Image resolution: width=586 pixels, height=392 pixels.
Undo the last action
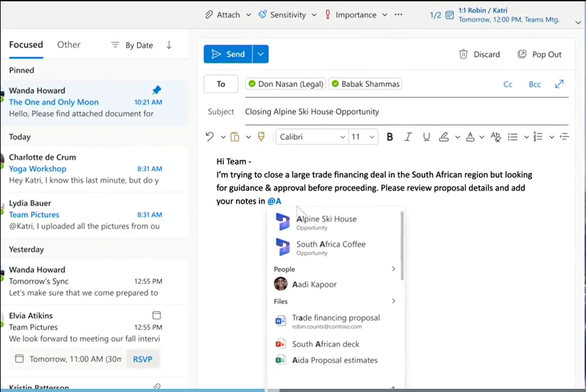(210, 137)
